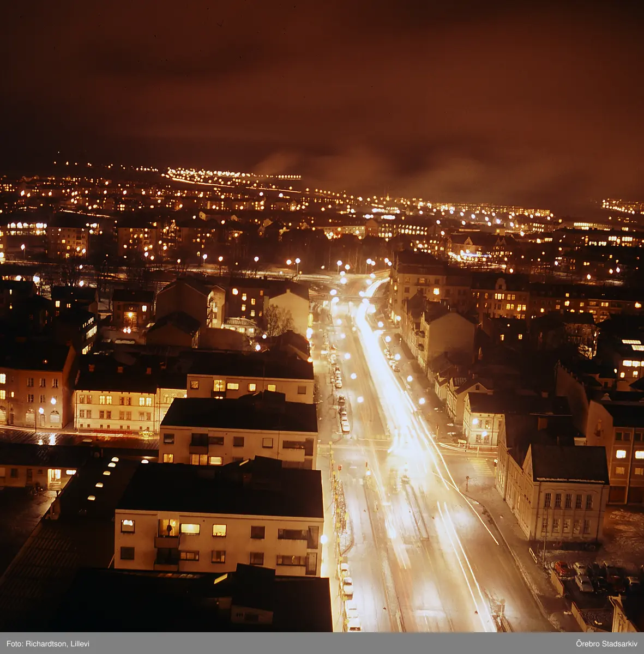The width and height of the screenshot is (644, 654).
Task: Click the flat roof of middle apartment building
Action: click(240, 415)
